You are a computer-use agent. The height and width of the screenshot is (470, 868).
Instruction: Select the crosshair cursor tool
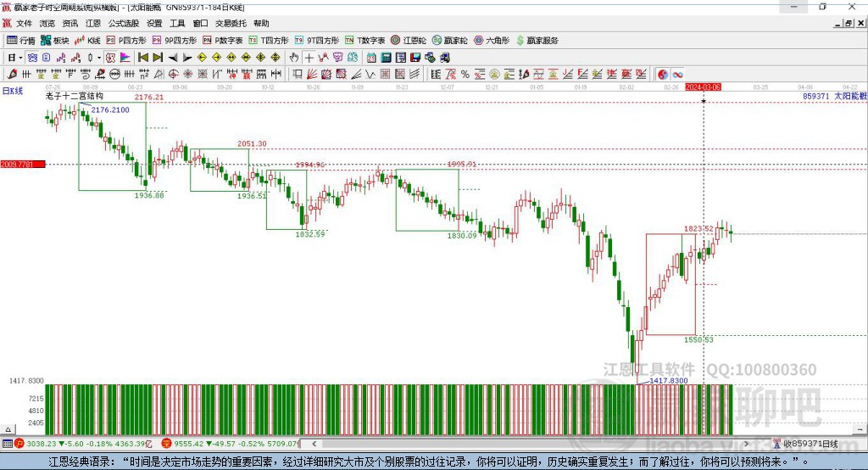(x=309, y=58)
